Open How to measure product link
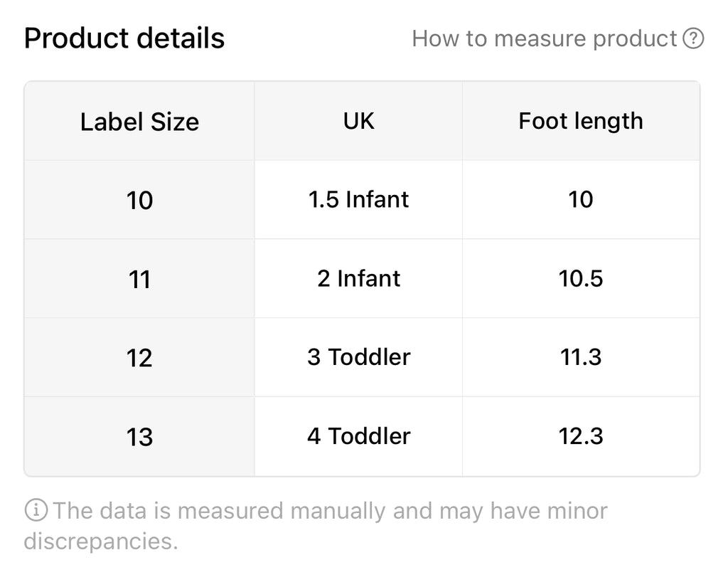728x587 pixels. (x=544, y=38)
